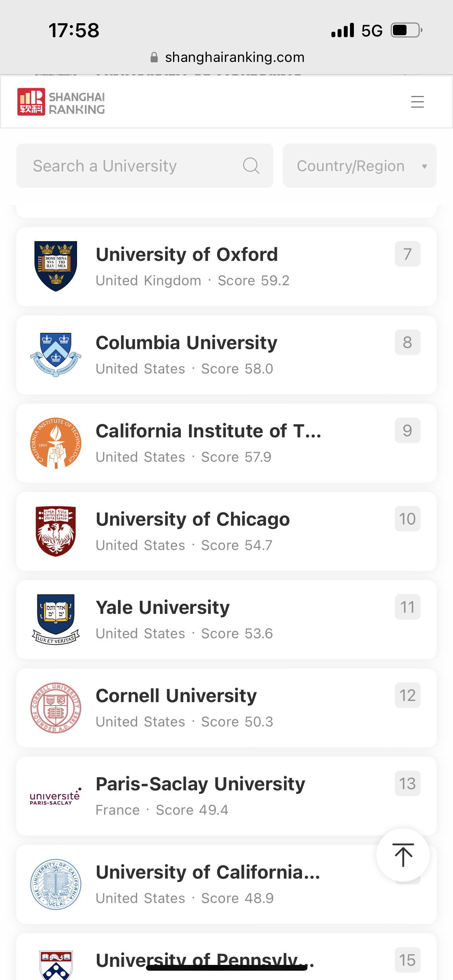Screen dimensions: 453x980
Task: Click the UCLA seal logo
Action: click(56, 884)
